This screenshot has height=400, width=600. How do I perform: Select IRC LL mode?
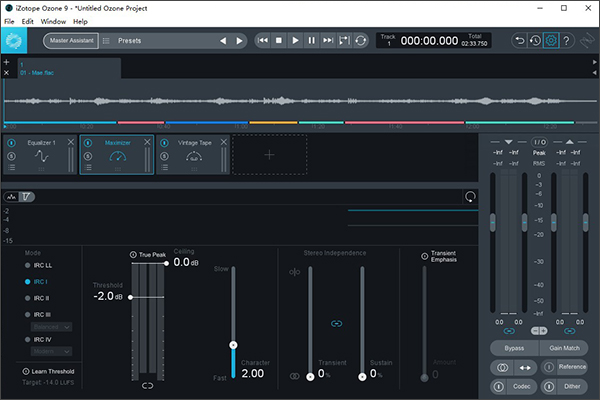click(x=41, y=266)
